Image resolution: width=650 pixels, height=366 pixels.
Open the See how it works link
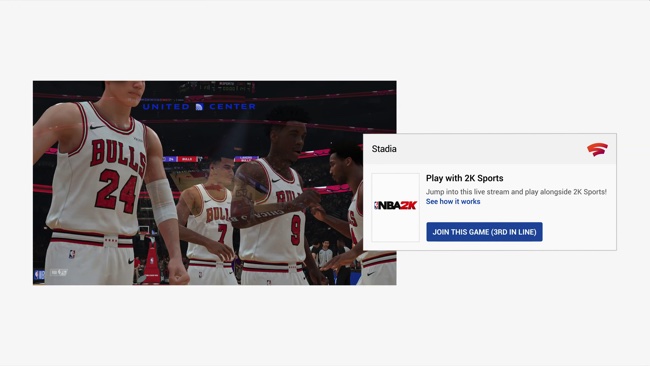[x=453, y=201]
